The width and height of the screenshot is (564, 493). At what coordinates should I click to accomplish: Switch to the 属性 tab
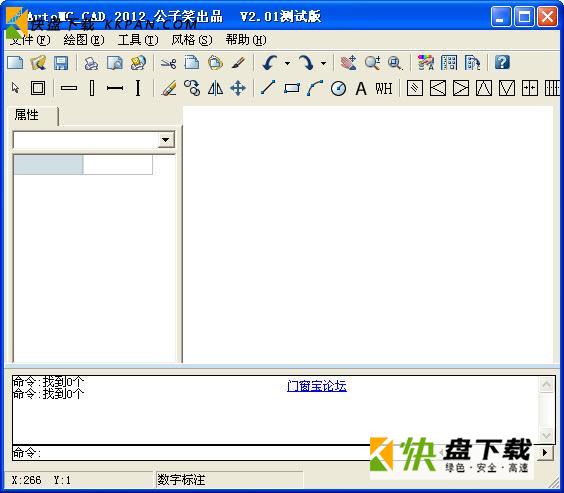pos(32,116)
